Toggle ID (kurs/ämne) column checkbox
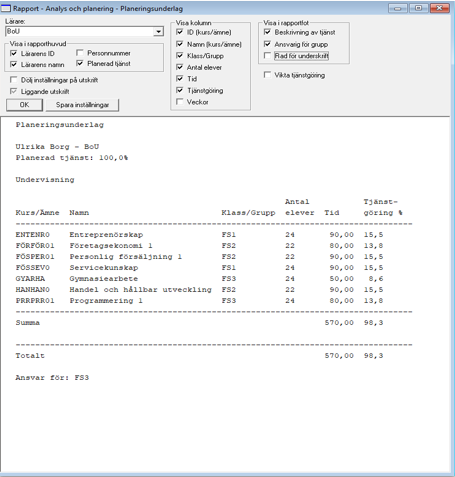This screenshot has width=455, height=477. pos(180,32)
